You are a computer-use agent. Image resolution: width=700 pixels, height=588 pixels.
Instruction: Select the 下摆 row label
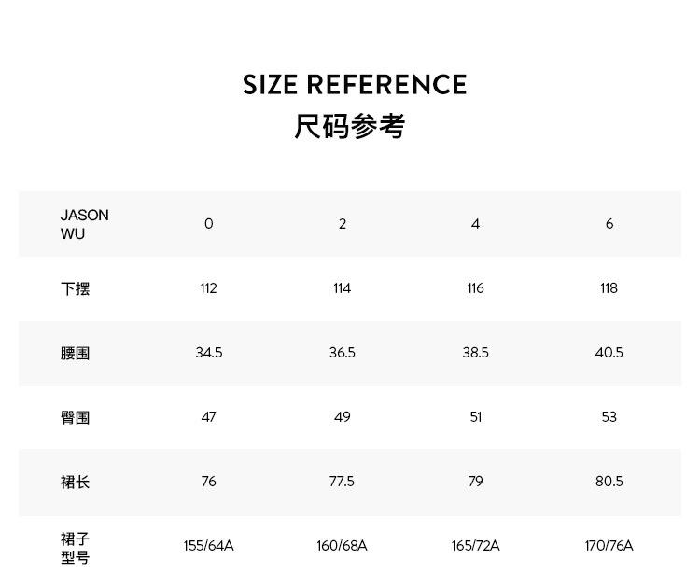(x=76, y=288)
